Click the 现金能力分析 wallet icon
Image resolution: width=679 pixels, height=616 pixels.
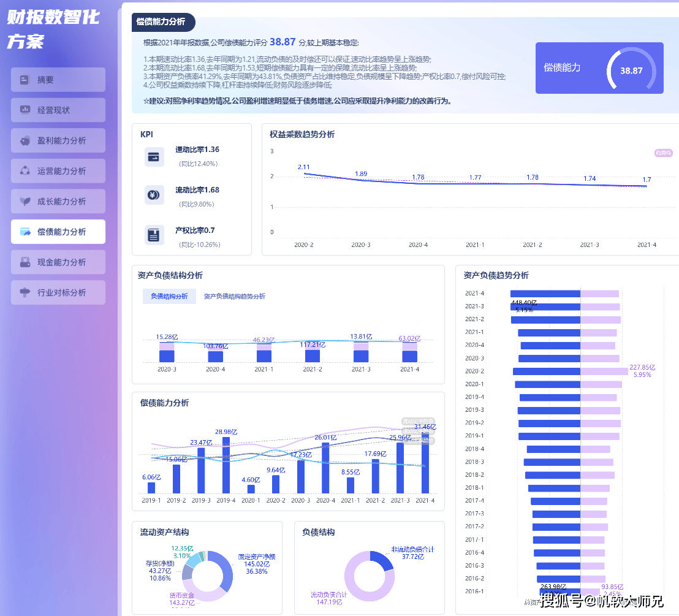(x=25, y=262)
